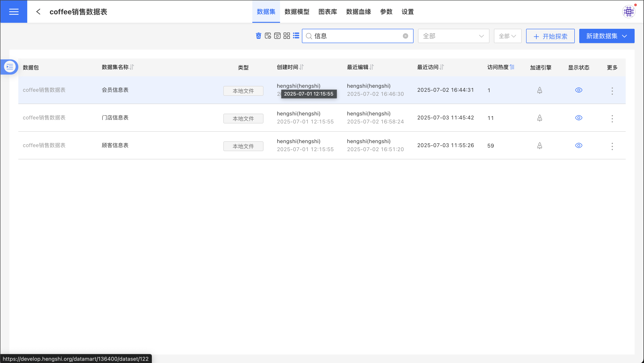Toggle visibility eye for 会员信息表
The image size is (644, 363).
[579, 90]
